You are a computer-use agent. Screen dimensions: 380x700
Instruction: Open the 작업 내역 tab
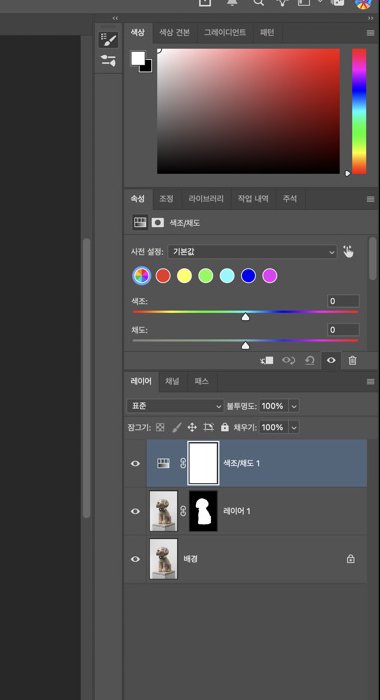[253, 199]
